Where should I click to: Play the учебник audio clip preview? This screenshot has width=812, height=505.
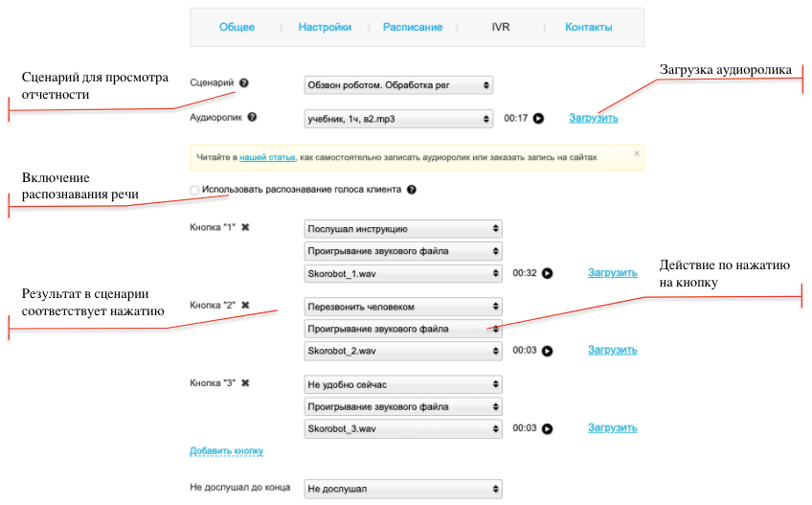pyautogui.click(x=538, y=119)
